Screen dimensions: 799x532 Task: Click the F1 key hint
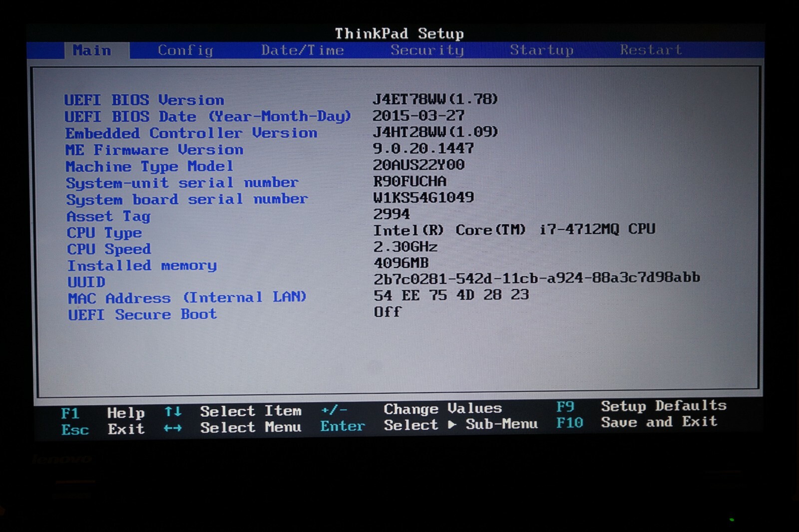tap(70, 413)
